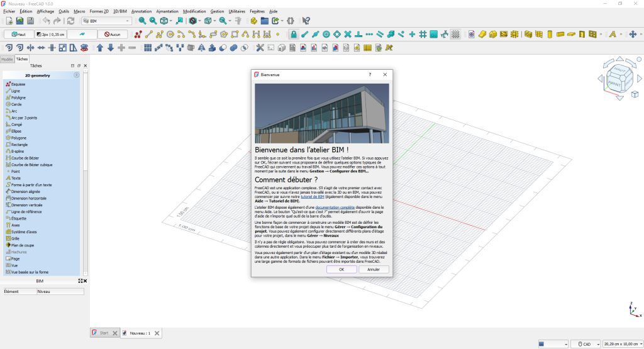This screenshot has height=349, width=644.
Task: Click the What's This help cursor icon
Action: pos(306,21)
